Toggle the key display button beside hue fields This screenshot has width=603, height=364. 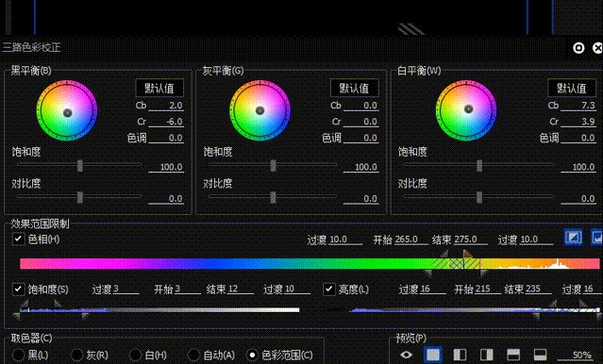pos(573,237)
